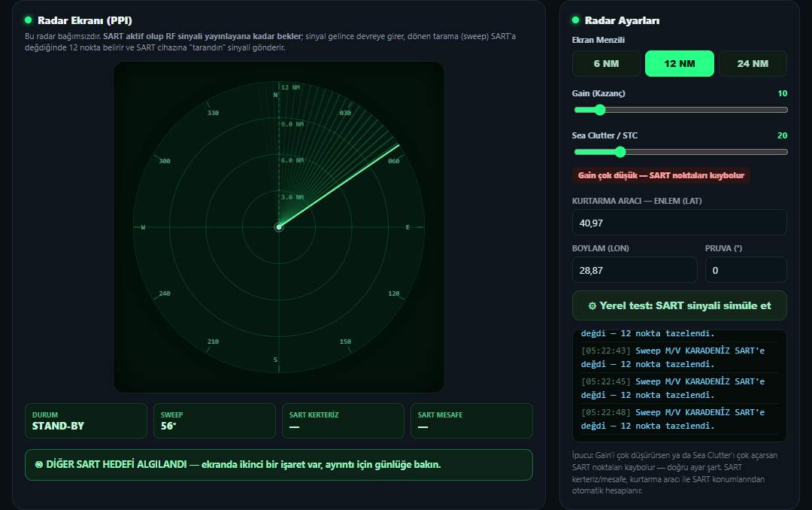Click the target icon in the DİĞER SART banner
The height and width of the screenshot is (510, 812).
(39, 464)
